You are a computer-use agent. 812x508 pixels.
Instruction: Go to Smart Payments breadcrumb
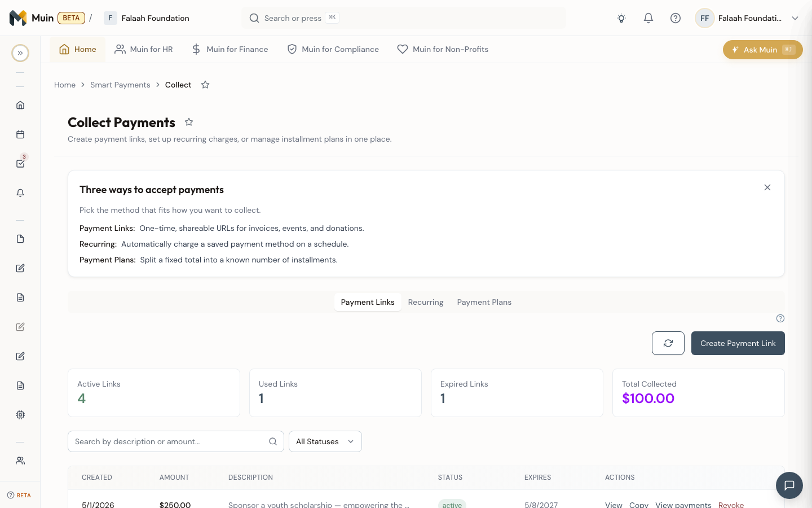[x=120, y=85]
